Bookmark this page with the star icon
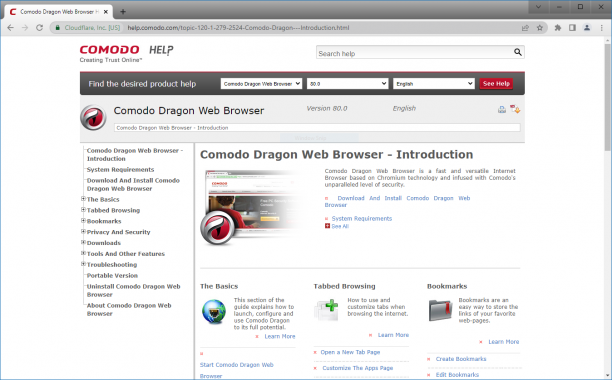 (540, 28)
